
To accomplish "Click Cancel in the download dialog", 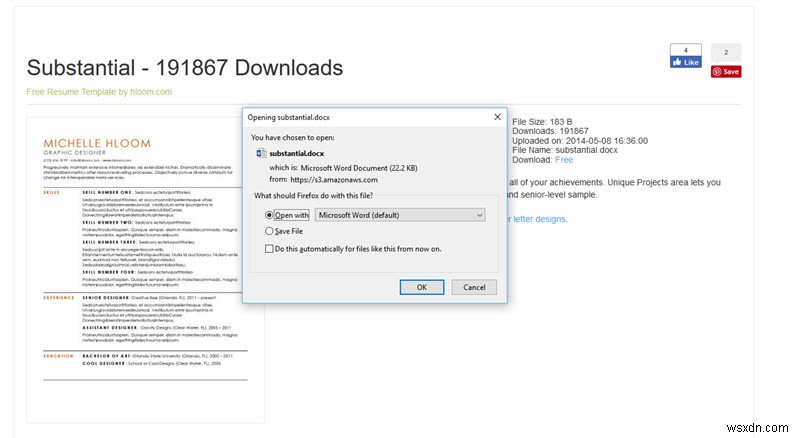I will [x=474, y=287].
